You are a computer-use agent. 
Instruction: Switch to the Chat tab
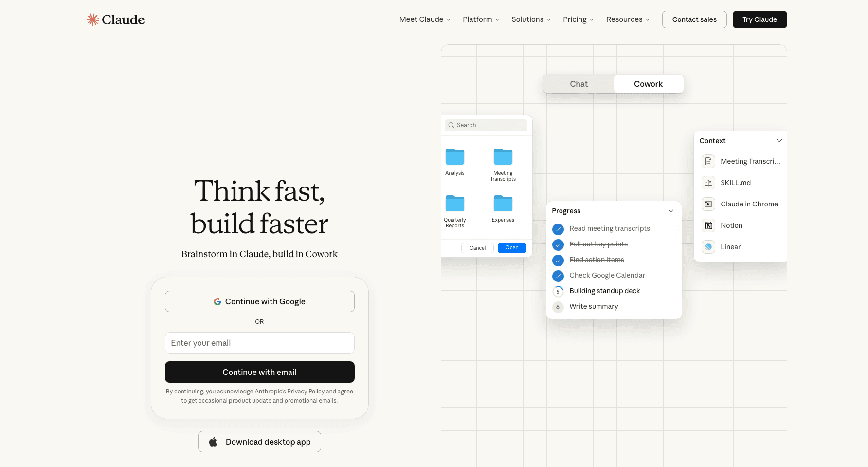[x=579, y=84]
